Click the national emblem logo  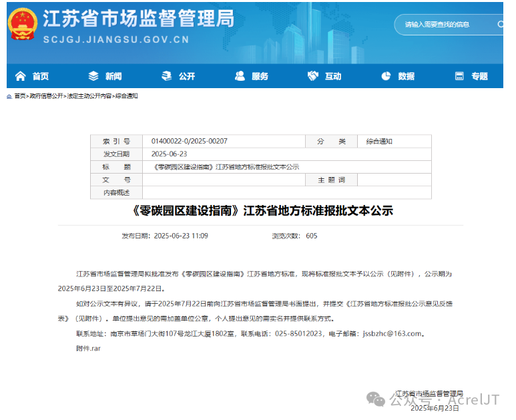(x=22, y=24)
